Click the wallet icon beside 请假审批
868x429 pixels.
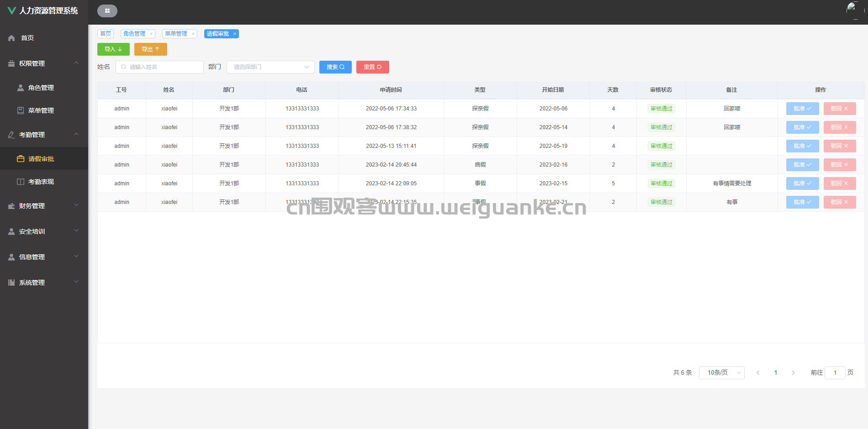(21, 159)
